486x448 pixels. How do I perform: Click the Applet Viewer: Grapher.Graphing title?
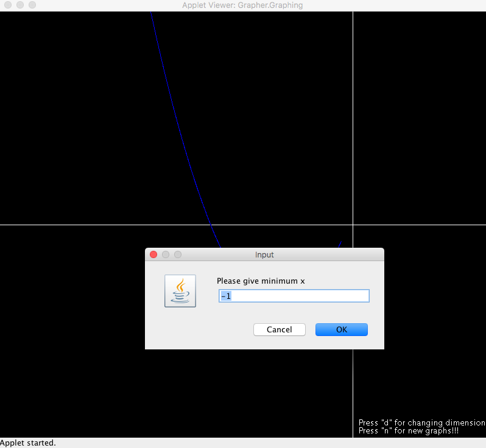coord(242,5)
